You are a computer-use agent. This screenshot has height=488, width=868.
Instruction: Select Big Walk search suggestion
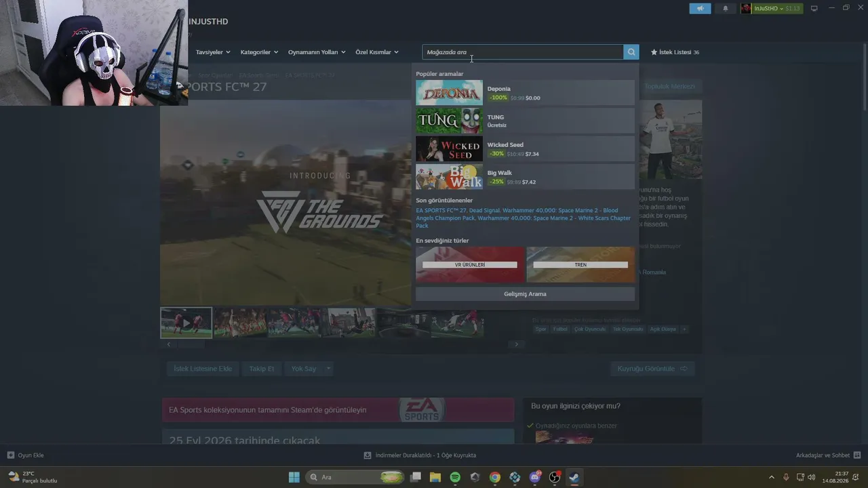[x=526, y=177]
